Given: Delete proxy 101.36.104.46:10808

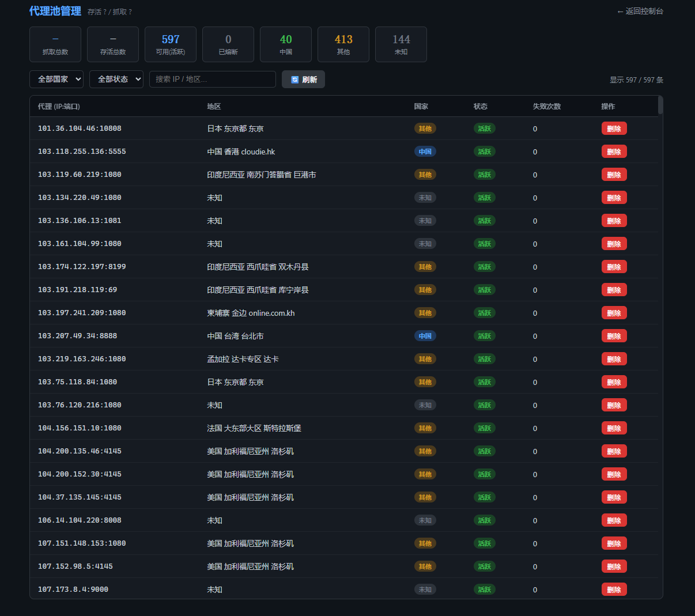Looking at the screenshot, I should (x=614, y=129).
